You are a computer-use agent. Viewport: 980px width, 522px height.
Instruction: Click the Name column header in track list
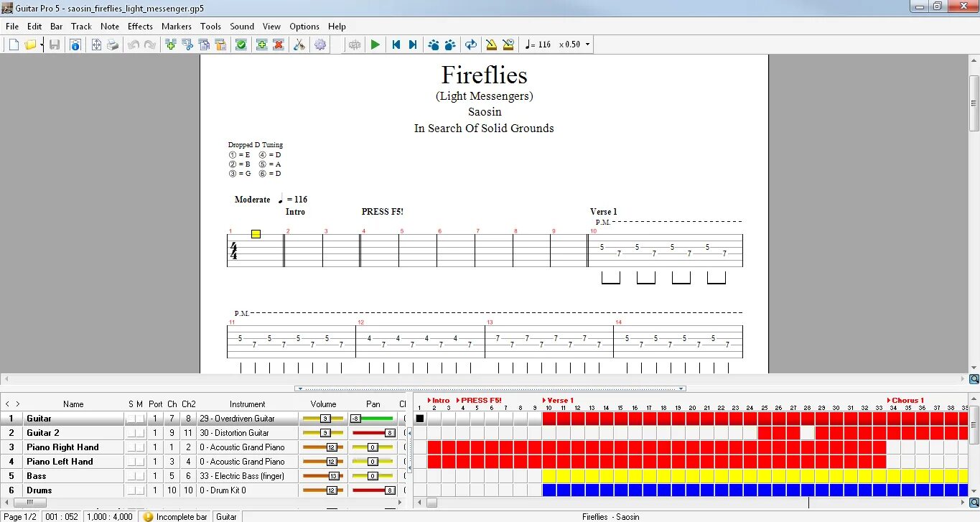tap(73, 404)
